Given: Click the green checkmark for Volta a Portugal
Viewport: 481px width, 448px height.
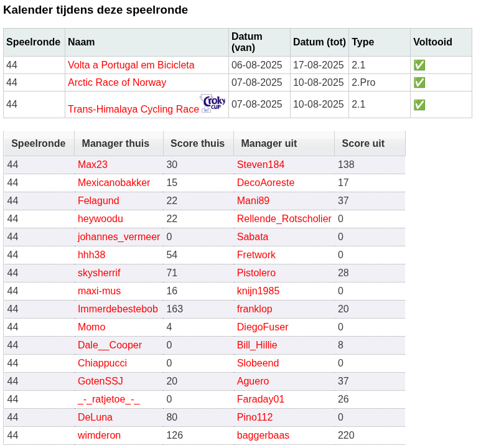Looking at the screenshot, I should pyautogui.click(x=419, y=65).
